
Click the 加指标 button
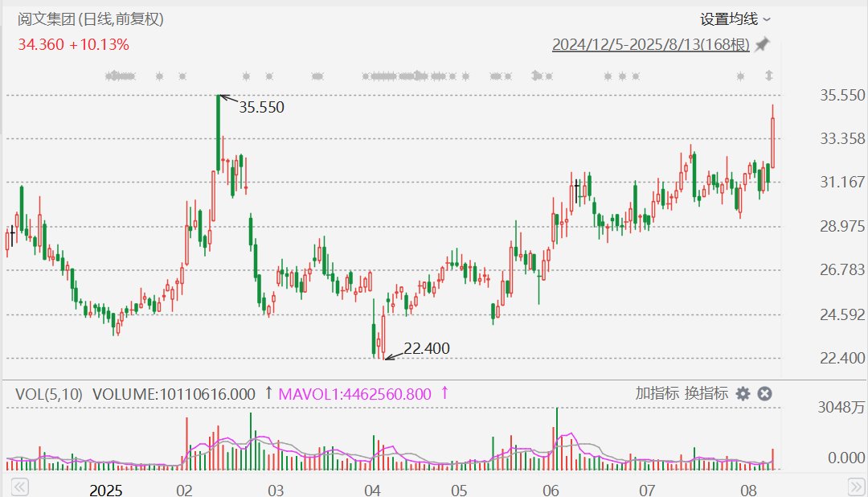click(657, 393)
